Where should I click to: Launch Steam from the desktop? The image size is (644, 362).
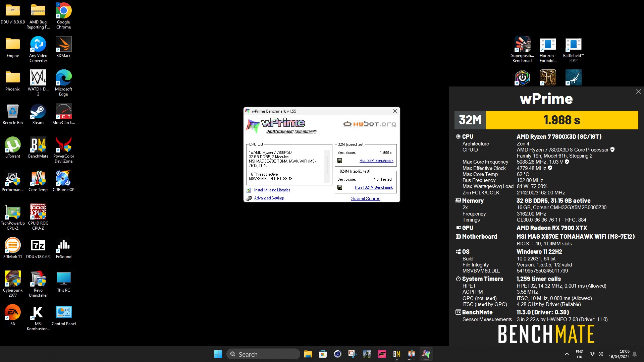38,114
